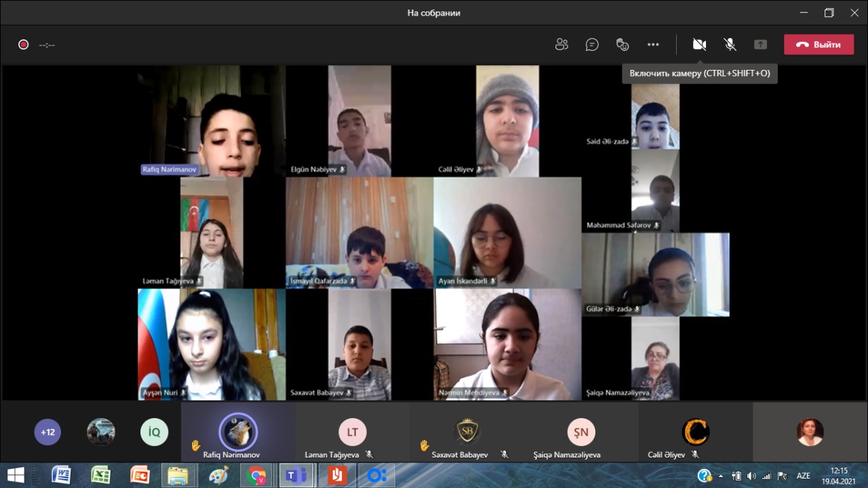
Task: Show hidden system tray icons
Action: (721, 476)
